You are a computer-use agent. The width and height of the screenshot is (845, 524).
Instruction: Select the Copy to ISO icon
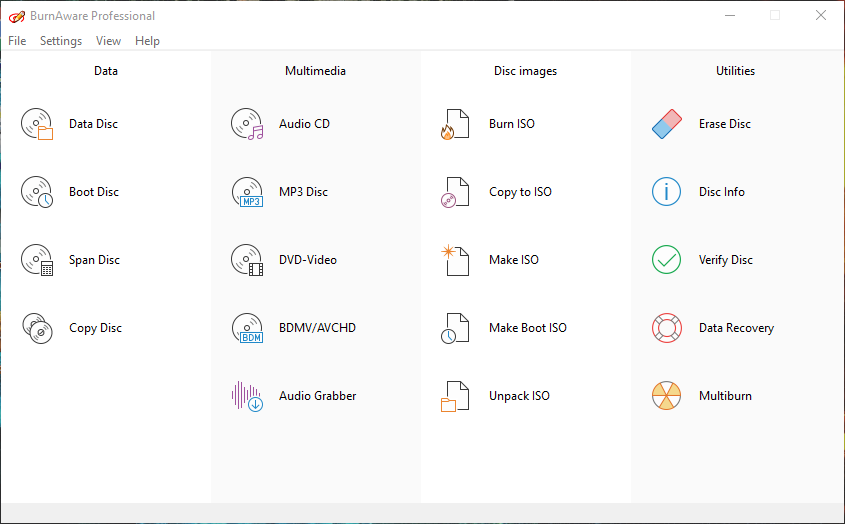455,192
